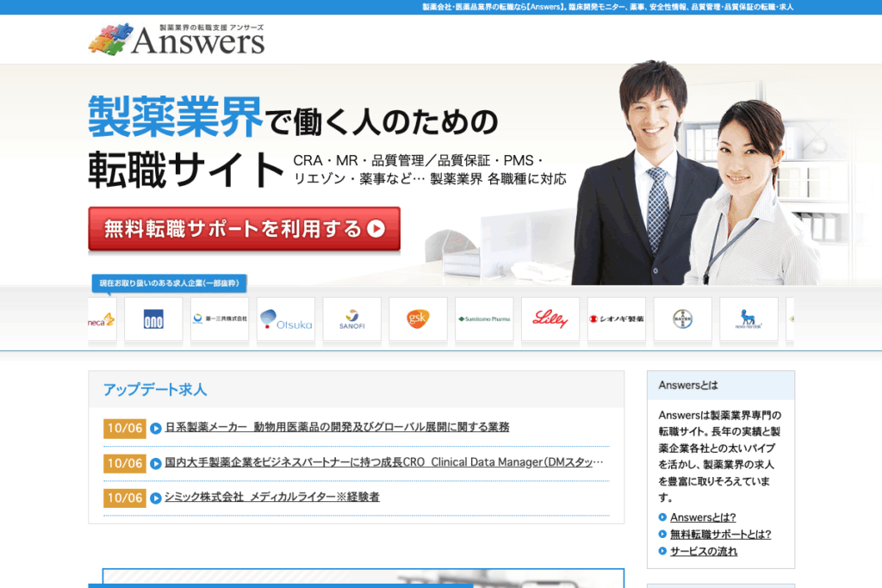Viewport: 882px width, 588px height.
Task: Open the Novo Nordisk logo tile
Action: click(748, 319)
